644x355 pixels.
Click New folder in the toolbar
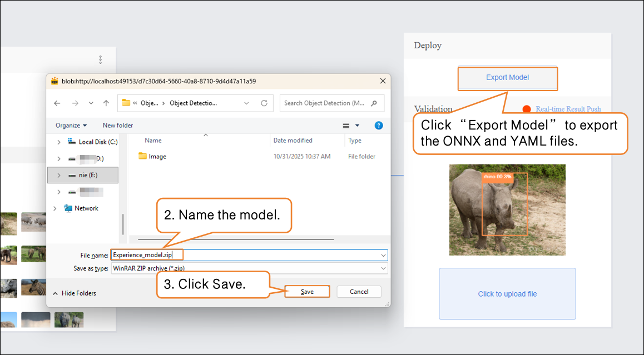118,126
